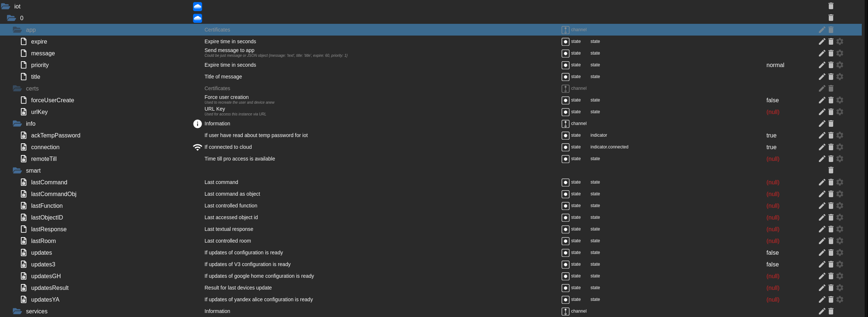Toggle forceUserCreate false value

click(x=772, y=100)
